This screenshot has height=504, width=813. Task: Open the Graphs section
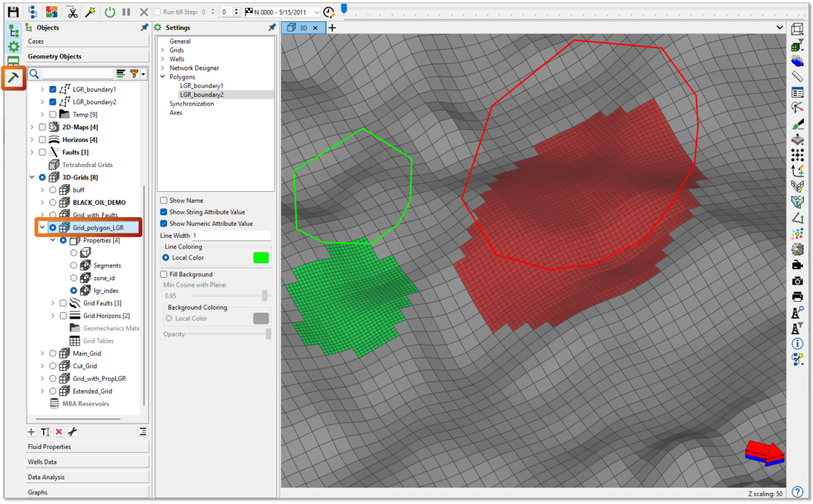tap(87, 492)
